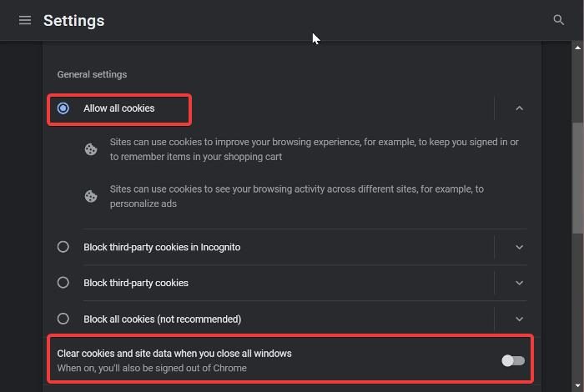Click the Settings page title

pyautogui.click(x=73, y=21)
